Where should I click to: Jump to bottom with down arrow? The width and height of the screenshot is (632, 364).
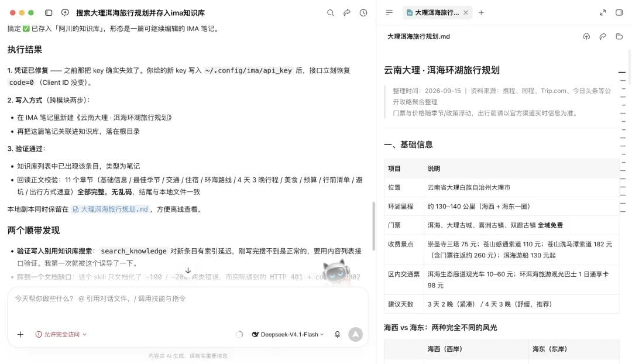tap(188, 270)
